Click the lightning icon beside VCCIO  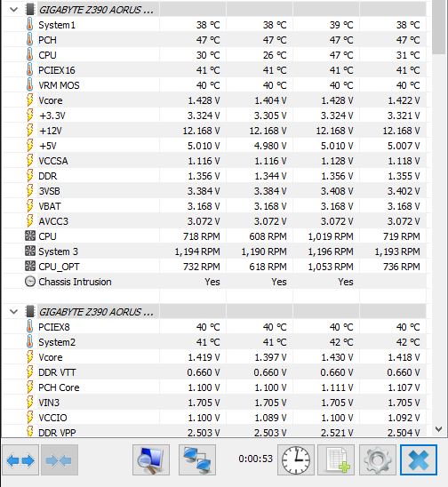click(30, 418)
